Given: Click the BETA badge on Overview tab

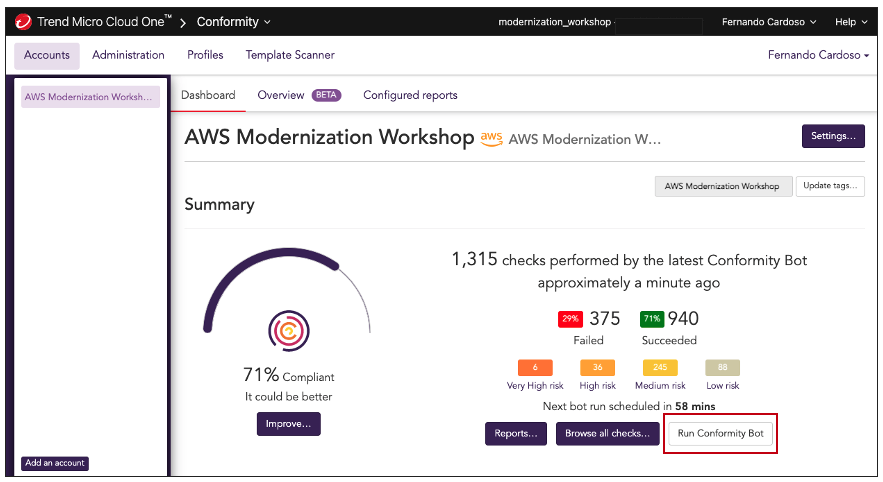Looking at the screenshot, I should click(x=327, y=95).
